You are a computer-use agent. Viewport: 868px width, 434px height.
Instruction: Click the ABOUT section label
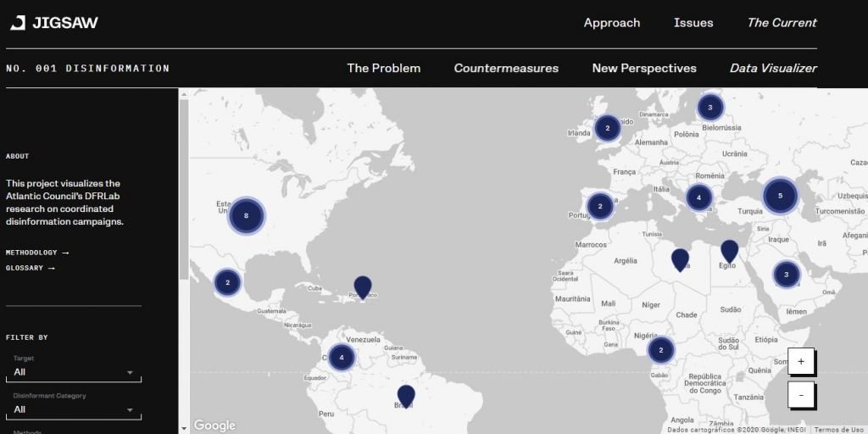[x=17, y=156]
